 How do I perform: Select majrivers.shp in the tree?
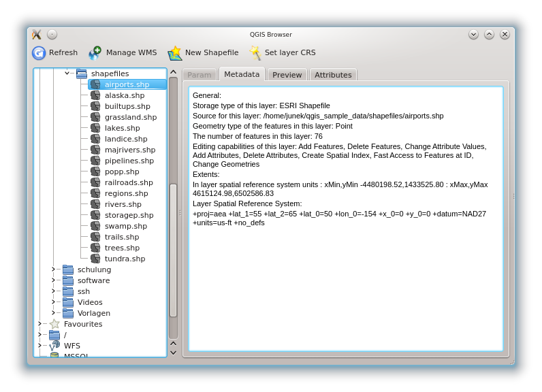tap(130, 150)
